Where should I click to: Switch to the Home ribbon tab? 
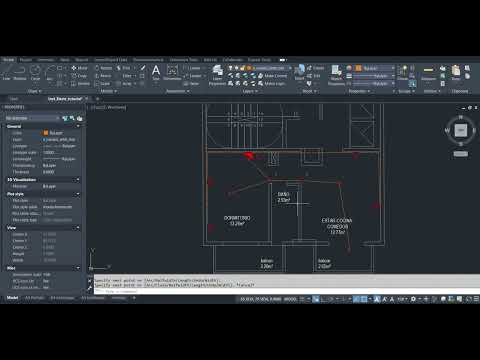pyautogui.click(x=9, y=60)
